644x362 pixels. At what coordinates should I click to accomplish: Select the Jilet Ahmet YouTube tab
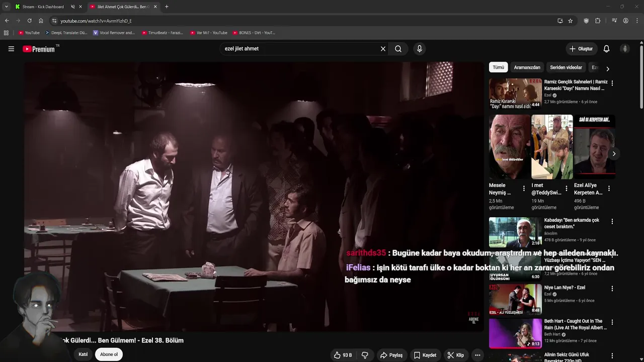coord(123,7)
